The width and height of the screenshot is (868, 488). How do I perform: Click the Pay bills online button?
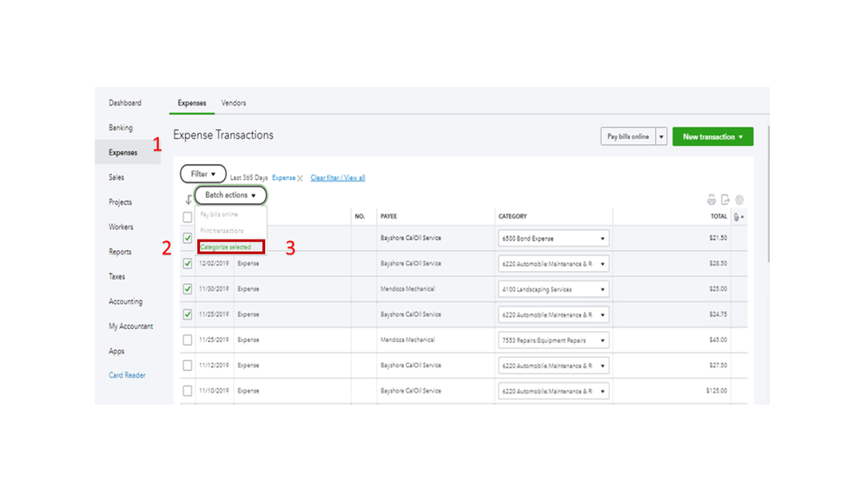point(628,136)
